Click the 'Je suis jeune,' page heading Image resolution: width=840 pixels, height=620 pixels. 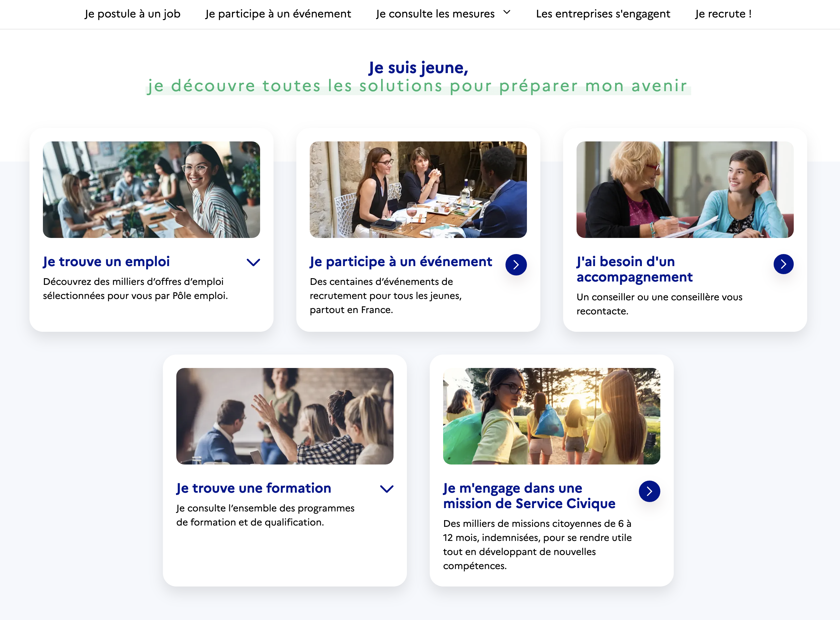419,68
